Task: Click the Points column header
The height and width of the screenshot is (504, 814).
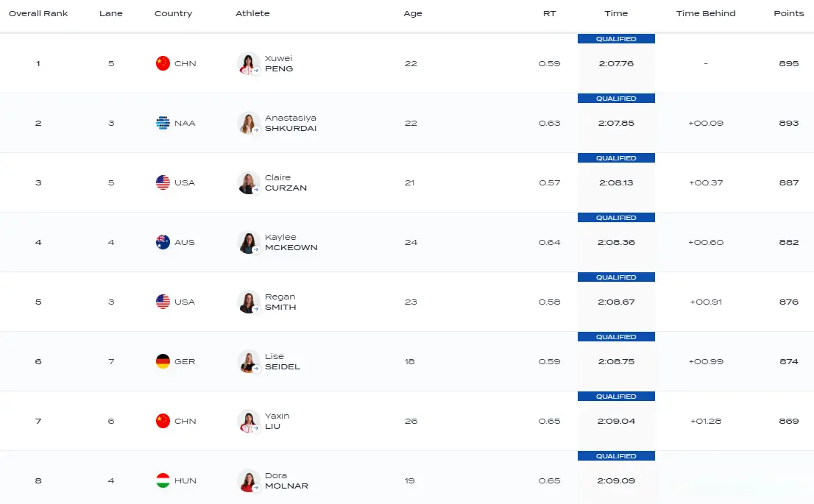Action: pyautogui.click(x=788, y=13)
